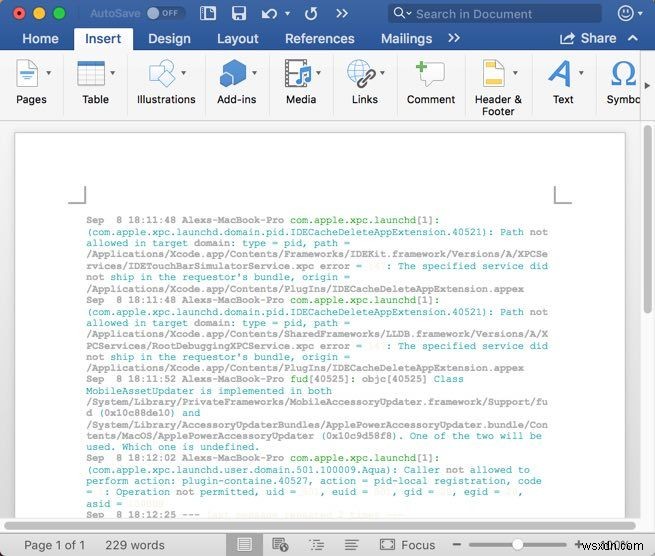The image size is (655, 556).
Task: Click the vertical scrollbar thumb
Action: (x=647, y=219)
